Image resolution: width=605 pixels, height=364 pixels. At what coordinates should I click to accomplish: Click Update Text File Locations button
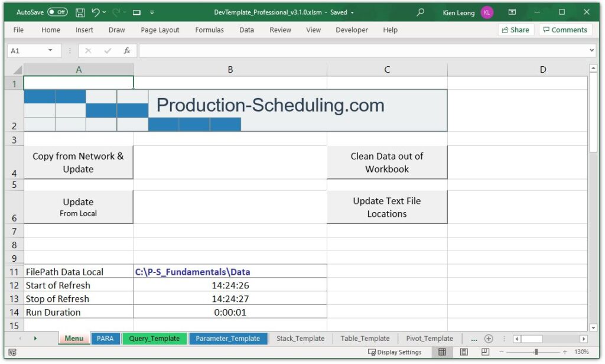[387, 207]
